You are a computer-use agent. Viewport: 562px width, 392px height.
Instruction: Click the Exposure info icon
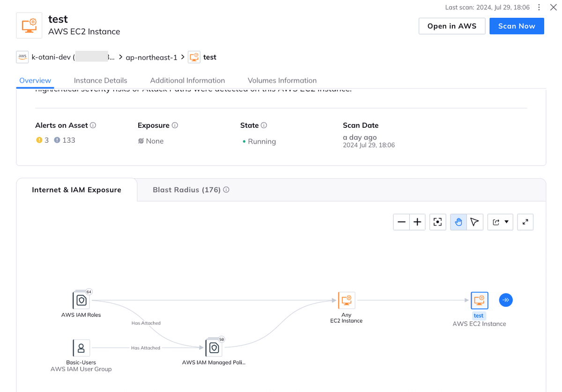click(x=175, y=125)
